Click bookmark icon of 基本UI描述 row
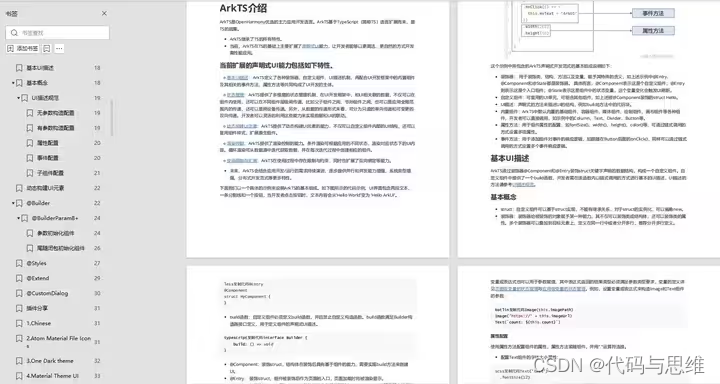 19,68
